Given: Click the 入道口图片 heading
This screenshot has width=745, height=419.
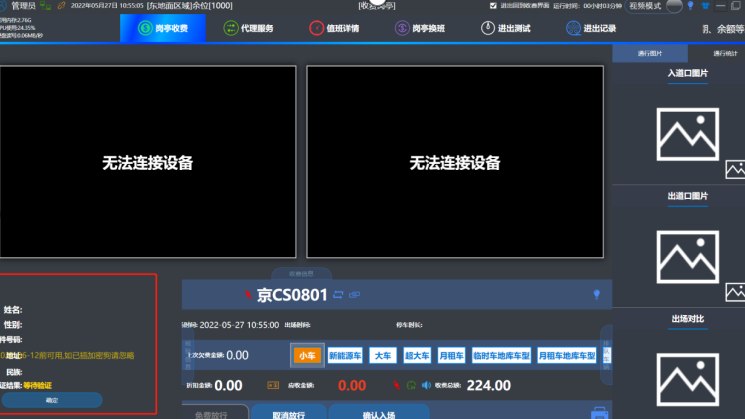Looking at the screenshot, I should click(x=688, y=73).
